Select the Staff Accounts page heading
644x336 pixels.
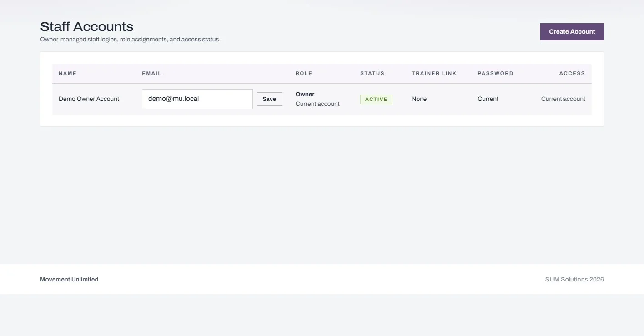[87, 26]
